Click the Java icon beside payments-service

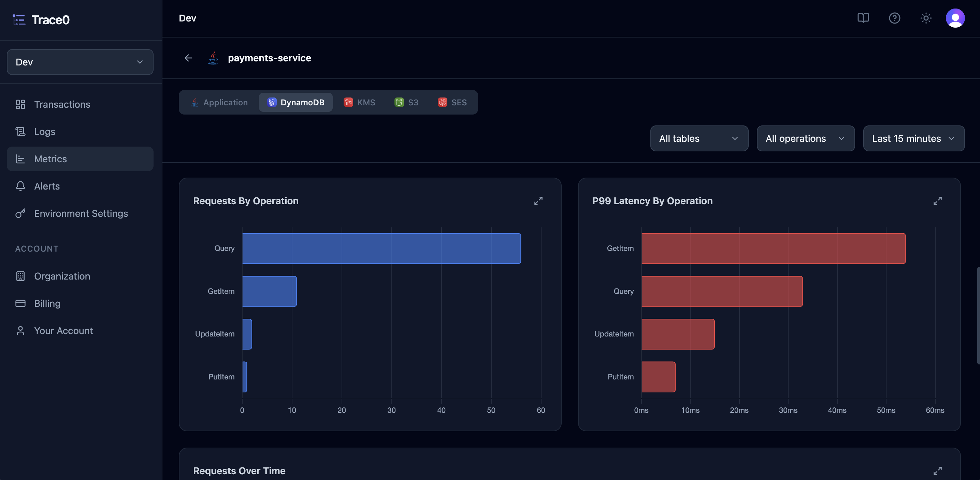coord(213,58)
